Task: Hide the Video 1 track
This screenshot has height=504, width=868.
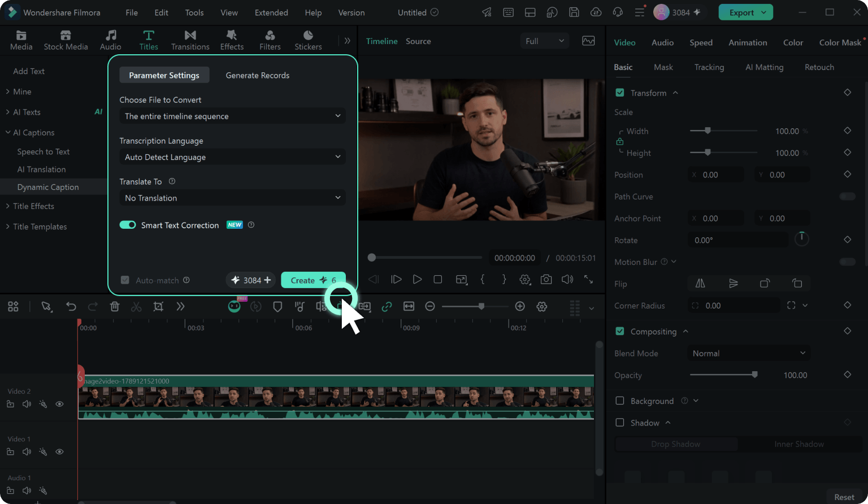Action: pos(59,451)
